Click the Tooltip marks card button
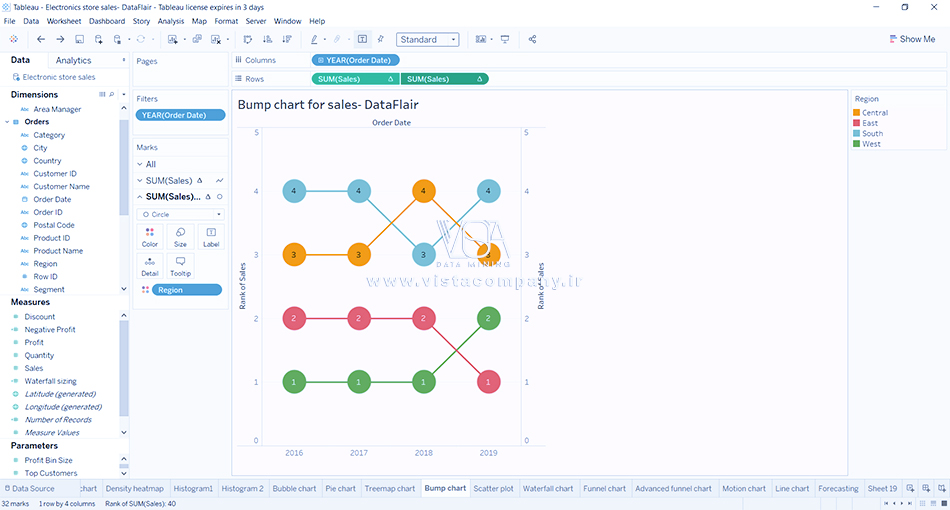This screenshot has height=510, width=950. click(x=180, y=266)
